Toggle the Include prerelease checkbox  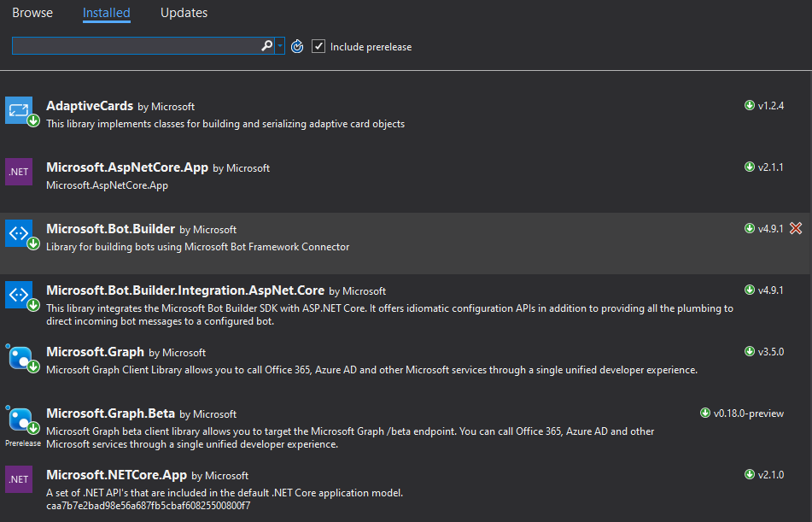click(318, 47)
